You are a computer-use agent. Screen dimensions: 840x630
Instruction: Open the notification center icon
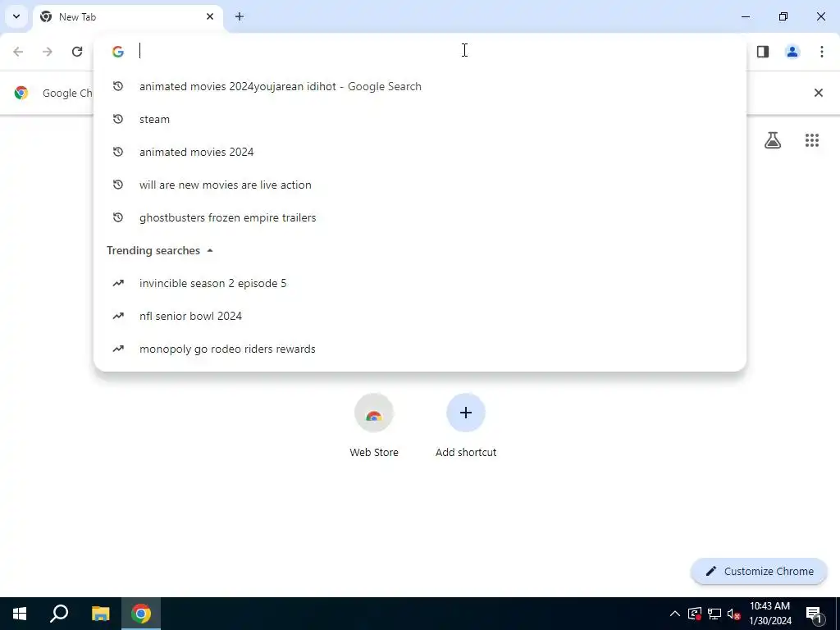tap(815, 614)
